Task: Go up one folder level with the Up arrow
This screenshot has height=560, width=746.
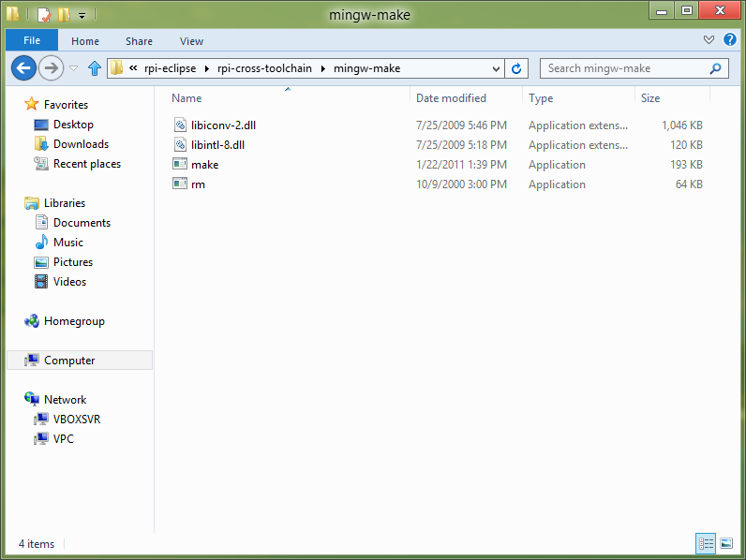Action: (95, 68)
